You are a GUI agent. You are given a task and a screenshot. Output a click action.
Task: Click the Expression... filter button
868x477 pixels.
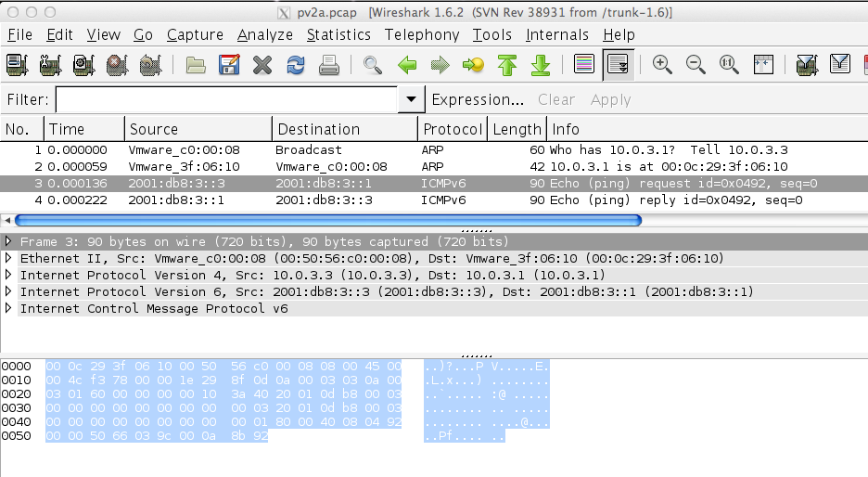coord(478,99)
